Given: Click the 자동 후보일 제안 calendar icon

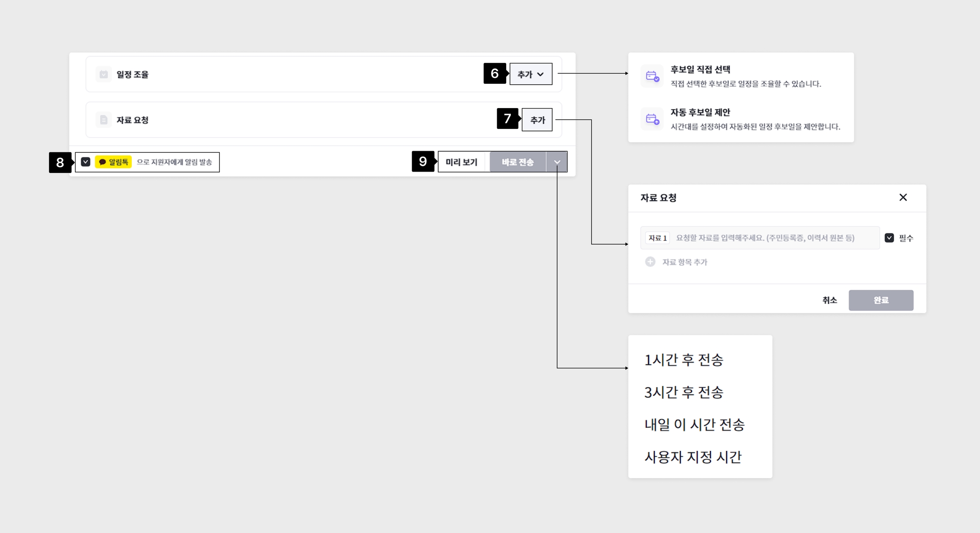Looking at the screenshot, I should click(652, 119).
